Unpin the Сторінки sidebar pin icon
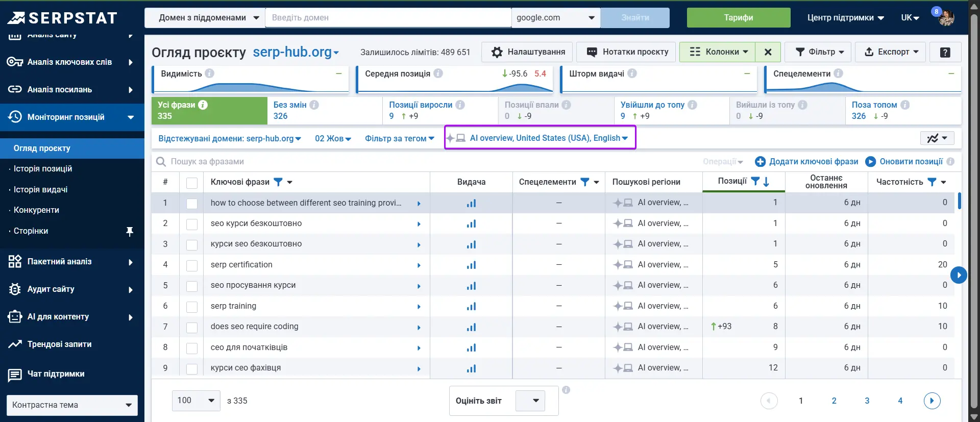 [130, 232]
